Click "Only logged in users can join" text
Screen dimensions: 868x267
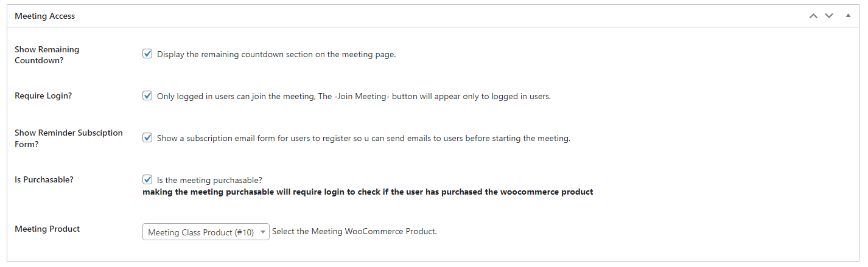pos(354,96)
